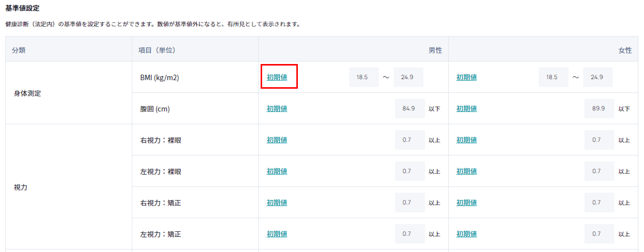Screen dimensions: 644x252
Task: Click 初期値 for male 右視力：裸眼
Action: pyautogui.click(x=277, y=140)
